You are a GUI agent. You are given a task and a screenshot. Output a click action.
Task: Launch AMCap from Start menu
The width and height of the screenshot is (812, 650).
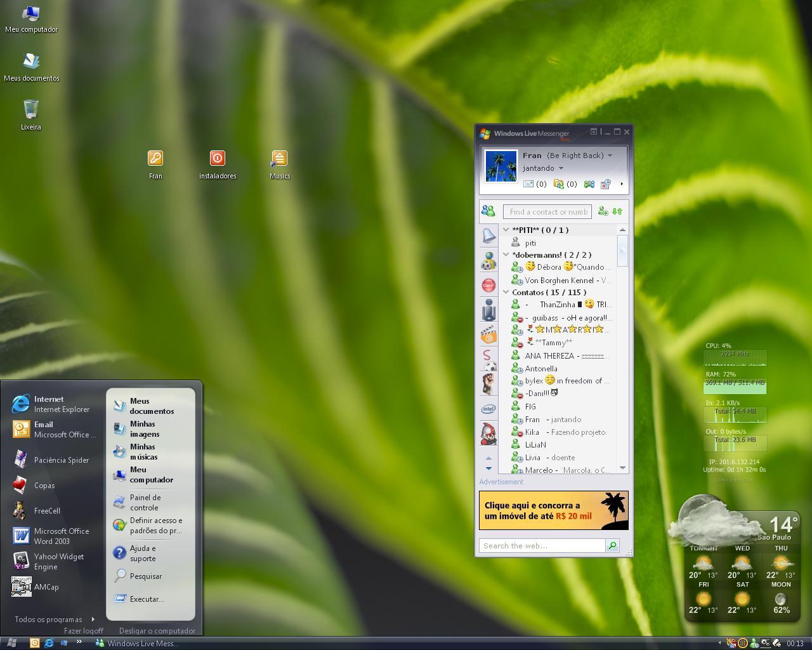coord(53,587)
